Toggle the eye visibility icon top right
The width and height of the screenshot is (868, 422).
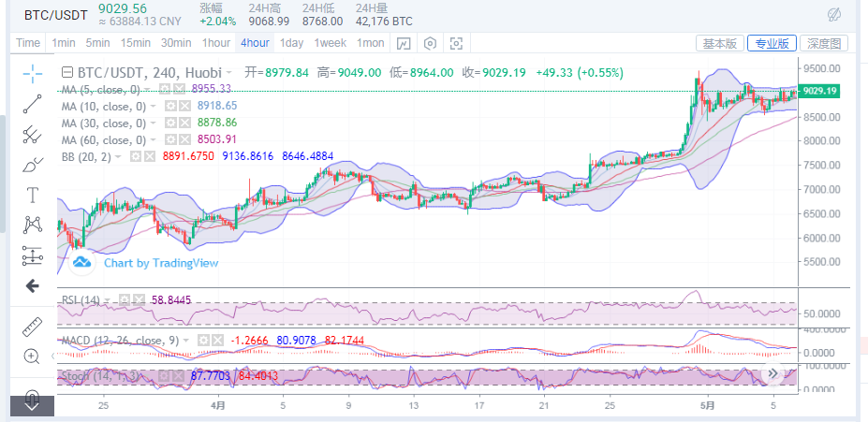pos(833,14)
